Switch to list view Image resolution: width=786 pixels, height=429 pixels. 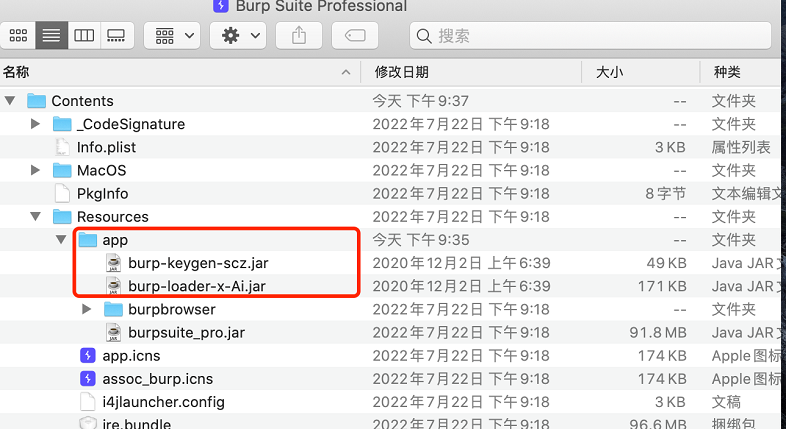[x=51, y=36]
